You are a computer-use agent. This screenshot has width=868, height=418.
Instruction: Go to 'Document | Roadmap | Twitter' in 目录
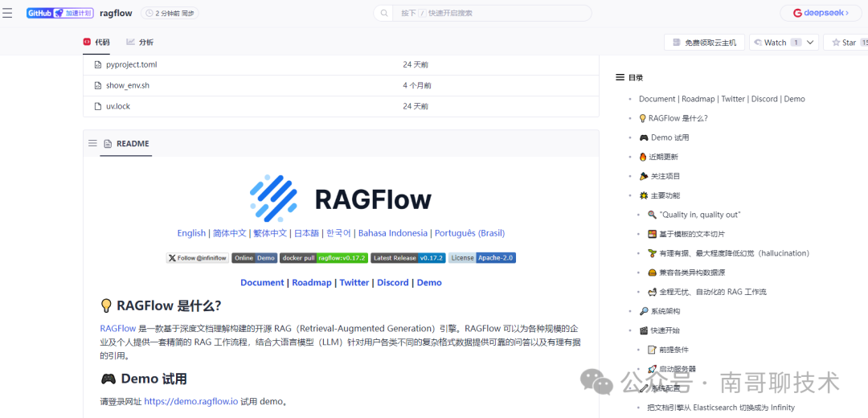pos(722,99)
